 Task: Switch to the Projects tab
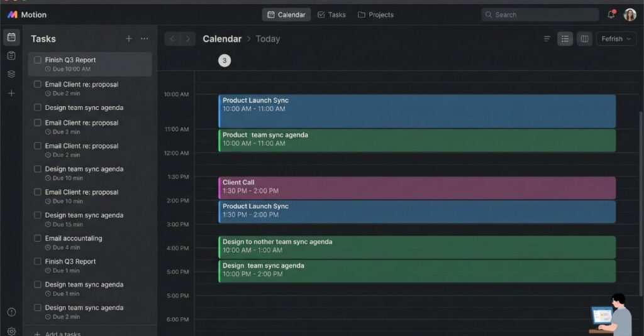(x=375, y=15)
